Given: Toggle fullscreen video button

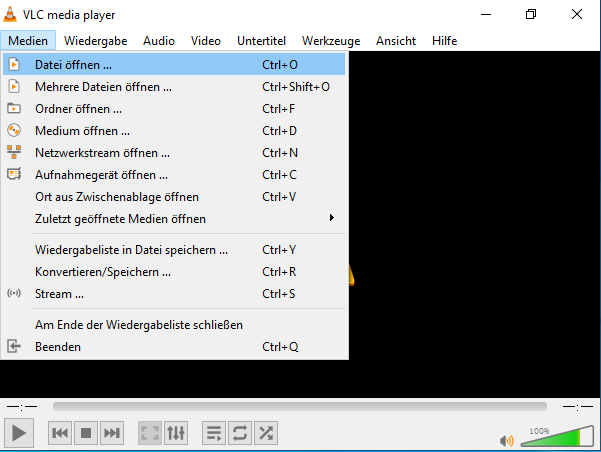Looking at the screenshot, I should click(x=149, y=433).
